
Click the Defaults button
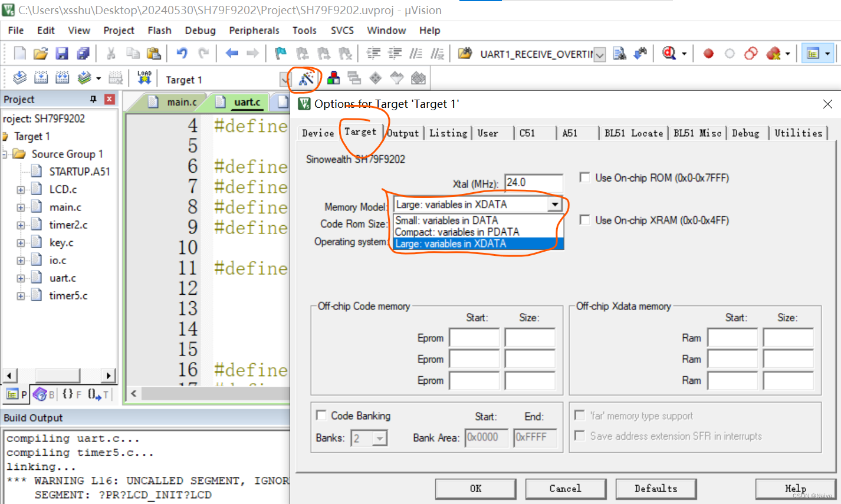(656, 489)
